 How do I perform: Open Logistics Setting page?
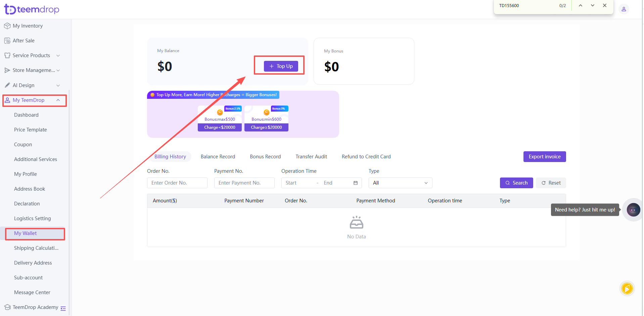[x=32, y=219]
